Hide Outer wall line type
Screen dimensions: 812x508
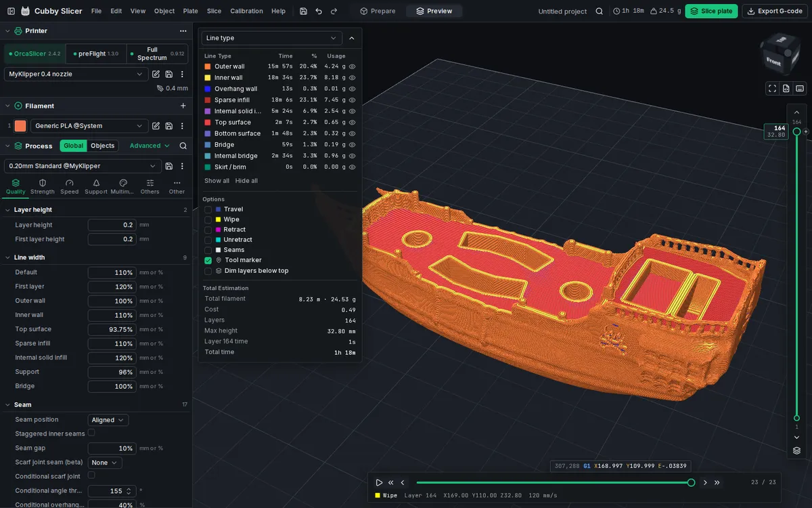click(x=352, y=66)
